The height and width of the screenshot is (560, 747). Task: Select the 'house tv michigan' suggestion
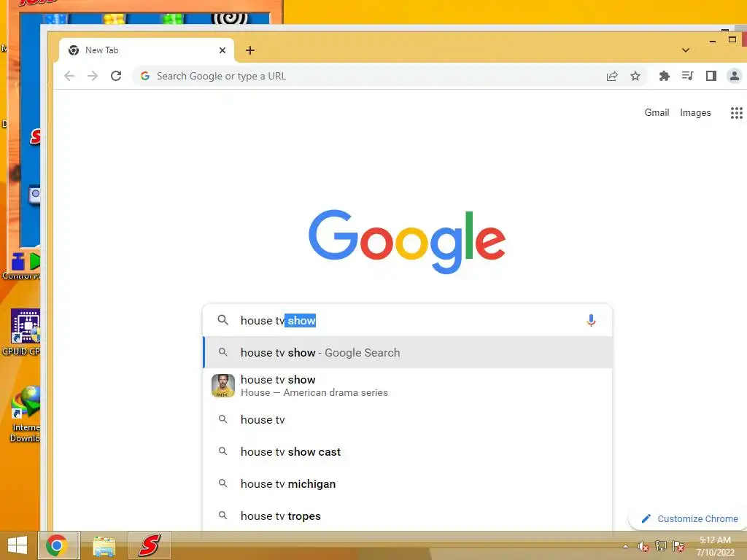point(408,484)
